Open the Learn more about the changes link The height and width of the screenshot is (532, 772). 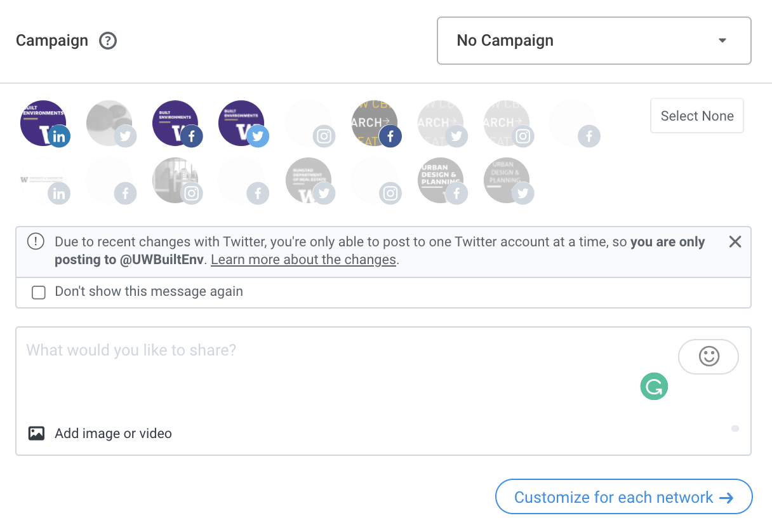(x=303, y=259)
